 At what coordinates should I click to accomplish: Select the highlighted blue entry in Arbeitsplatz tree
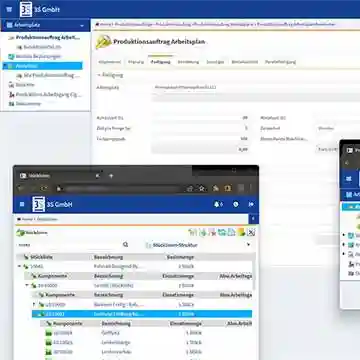(42, 66)
